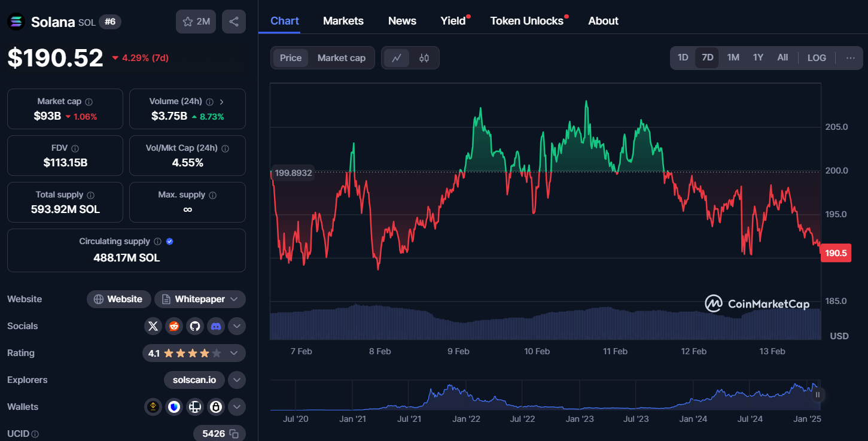Open the News tab
The image size is (868, 441).
pos(402,21)
